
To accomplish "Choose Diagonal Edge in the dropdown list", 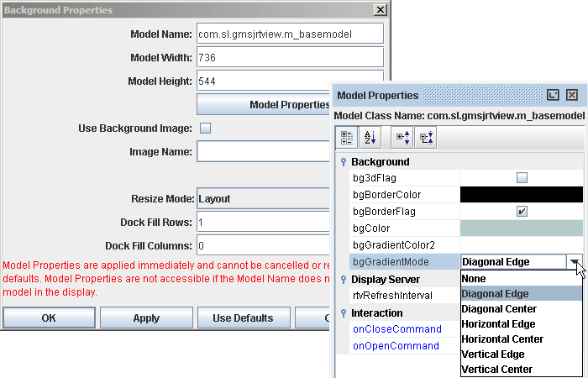I will [x=522, y=294].
